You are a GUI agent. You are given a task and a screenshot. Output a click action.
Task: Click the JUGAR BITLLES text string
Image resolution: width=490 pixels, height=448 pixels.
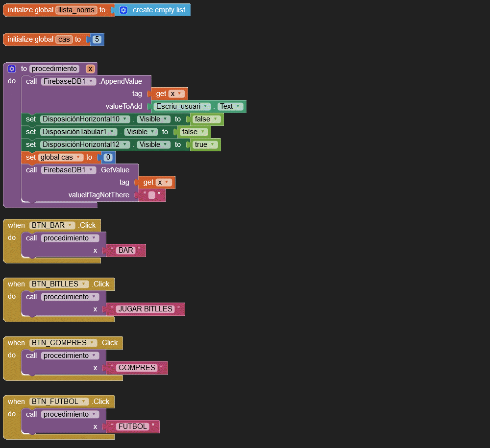coord(146,309)
